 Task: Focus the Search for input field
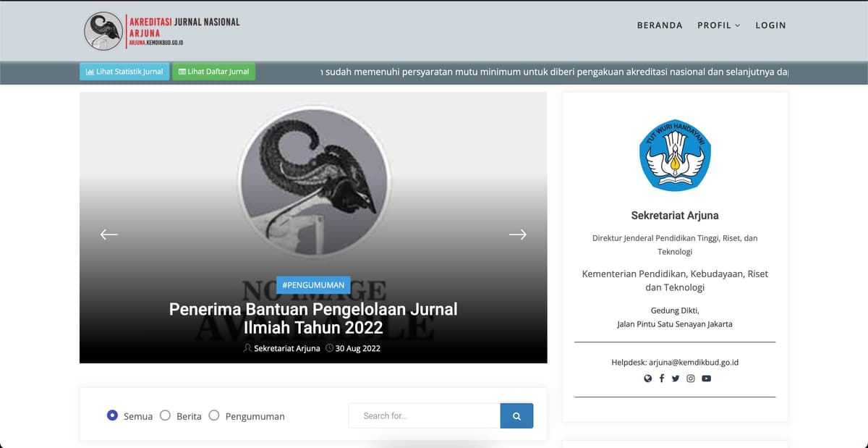(x=424, y=416)
